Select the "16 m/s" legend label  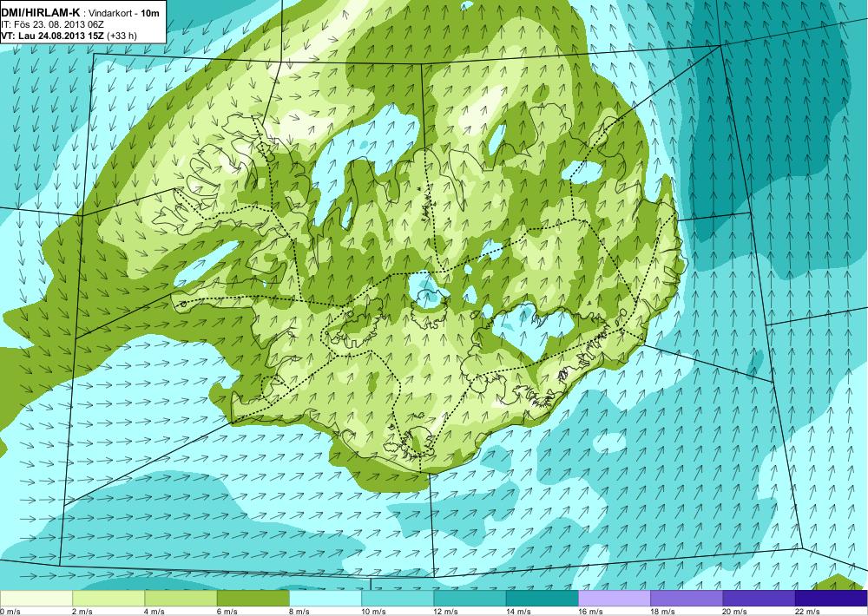590,612
